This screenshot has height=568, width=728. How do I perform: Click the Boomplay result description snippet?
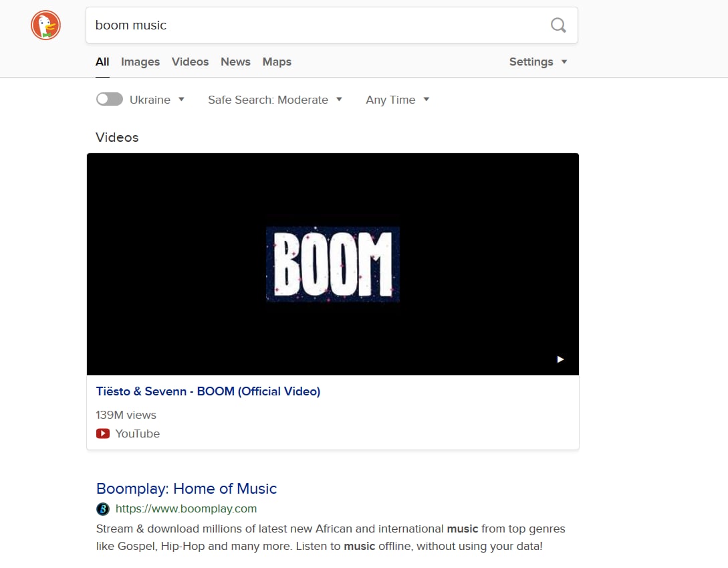[330, 537]
